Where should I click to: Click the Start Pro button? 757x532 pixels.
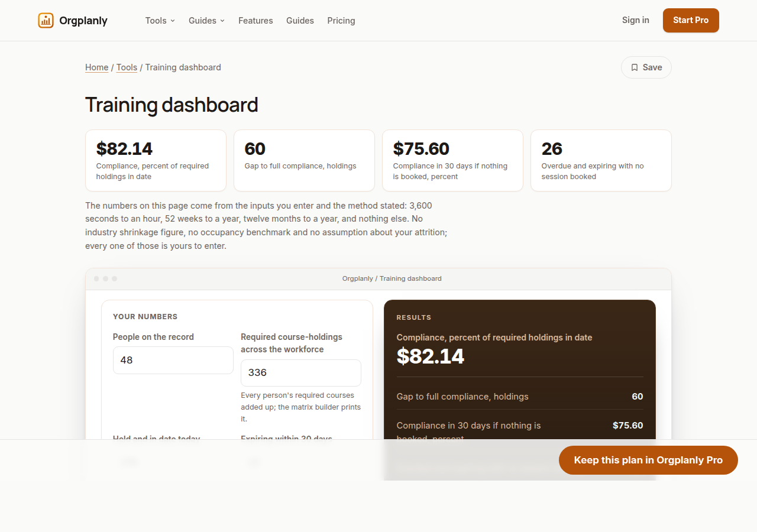[x=691, y=20]
